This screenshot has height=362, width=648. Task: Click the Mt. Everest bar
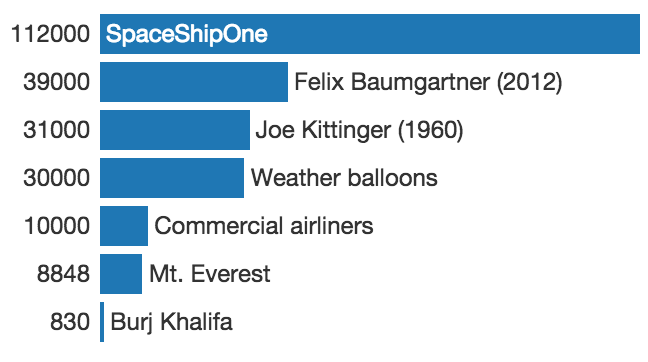point(121,274)
